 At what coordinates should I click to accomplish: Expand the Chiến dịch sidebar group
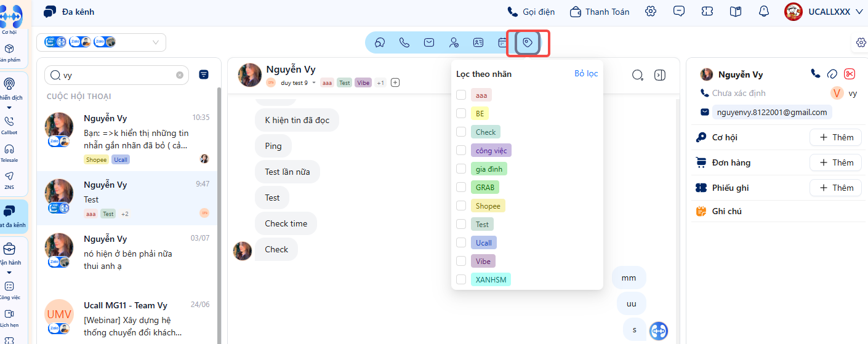9,107
